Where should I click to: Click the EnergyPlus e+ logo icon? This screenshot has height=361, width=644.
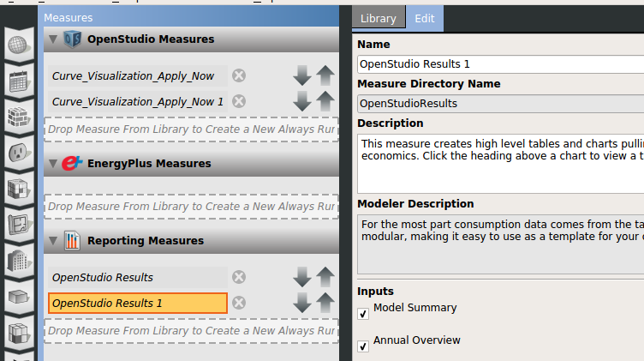pyautogui.click(x=72, y=163)
